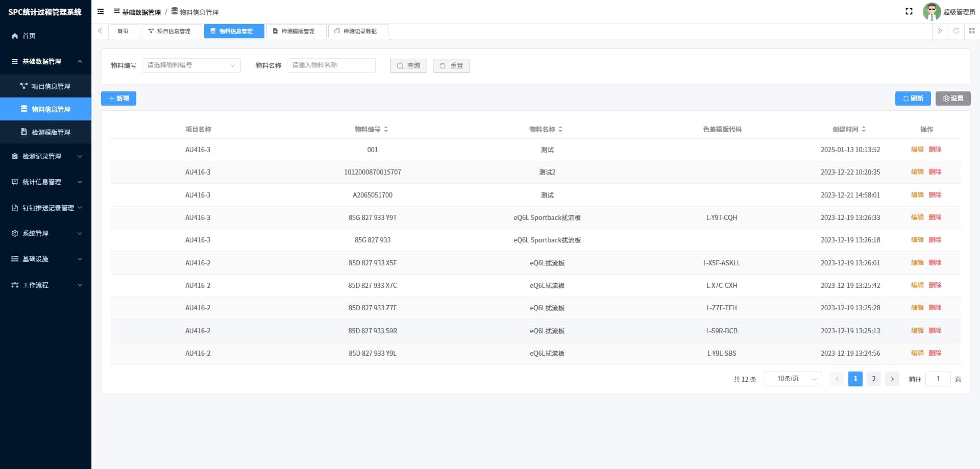Click 基础数据管理 menu icon in sidebar
980x469 pixels.
15,61
